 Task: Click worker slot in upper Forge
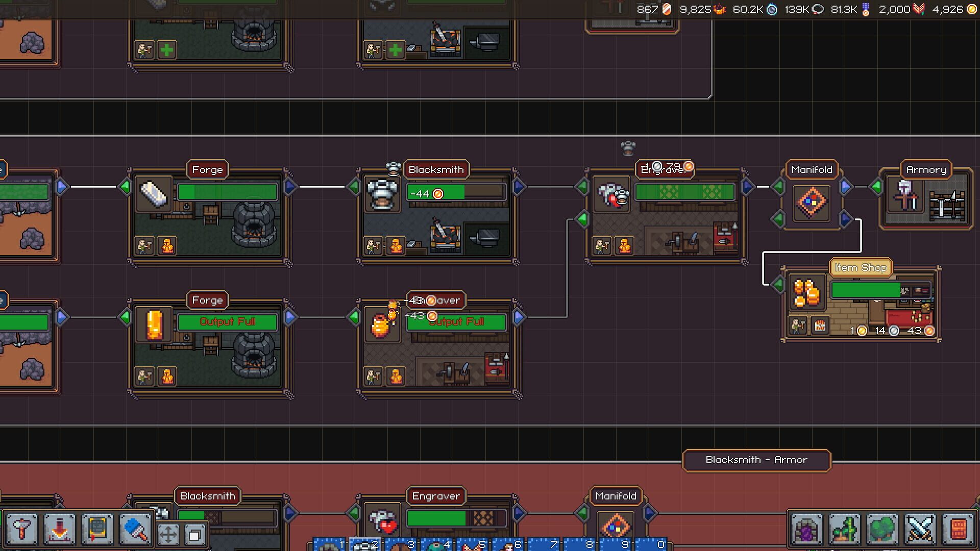click(144, 246)
